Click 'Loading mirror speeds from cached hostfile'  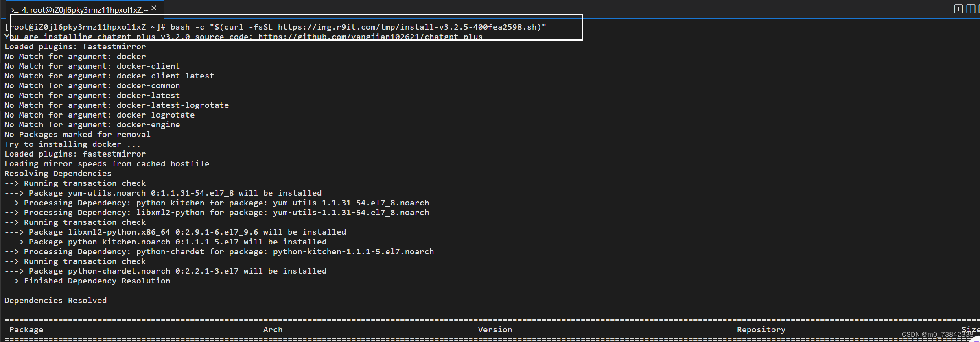(107, 163)
